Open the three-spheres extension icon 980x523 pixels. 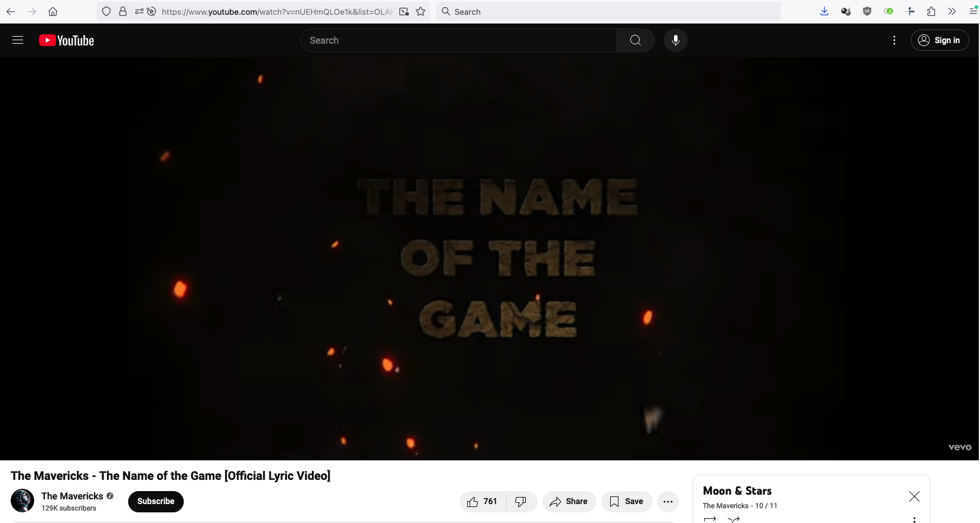pos(846,11)
